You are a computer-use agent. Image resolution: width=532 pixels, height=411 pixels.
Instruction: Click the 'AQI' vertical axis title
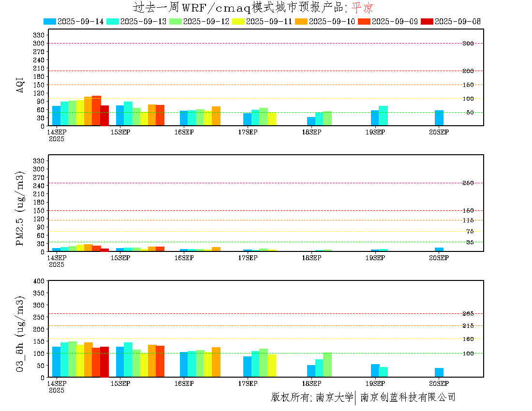20,85
